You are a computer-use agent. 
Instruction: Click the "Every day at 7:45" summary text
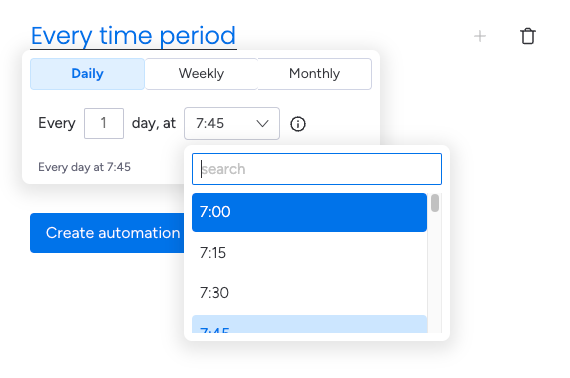tap(84, 167)
